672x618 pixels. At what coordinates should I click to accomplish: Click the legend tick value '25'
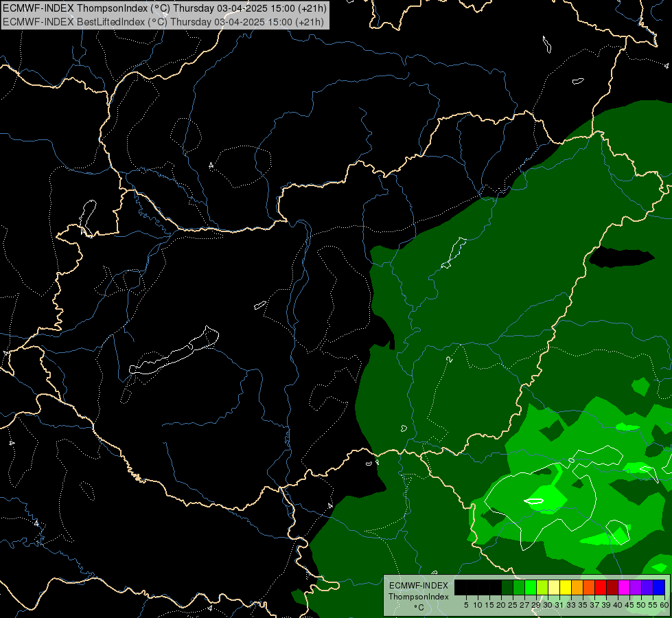[x=513, y=605]
